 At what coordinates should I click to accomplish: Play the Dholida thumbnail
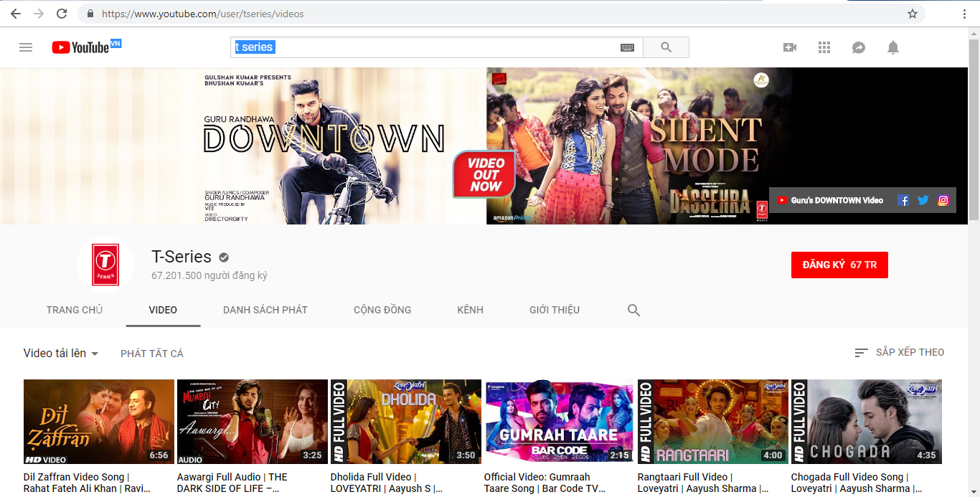coord(406,422)
